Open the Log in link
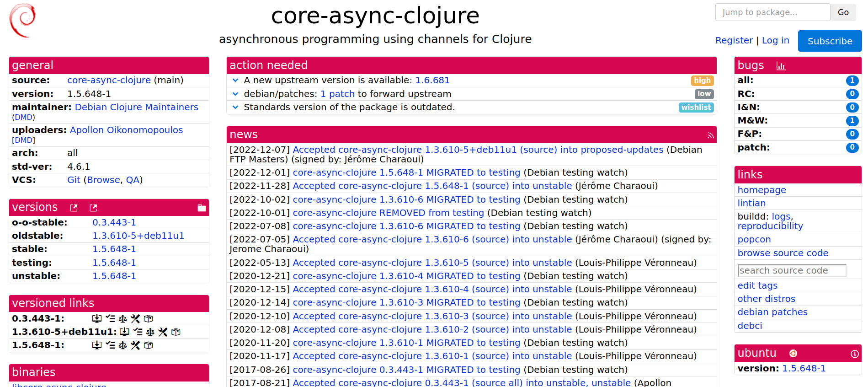 coord(775,41)
